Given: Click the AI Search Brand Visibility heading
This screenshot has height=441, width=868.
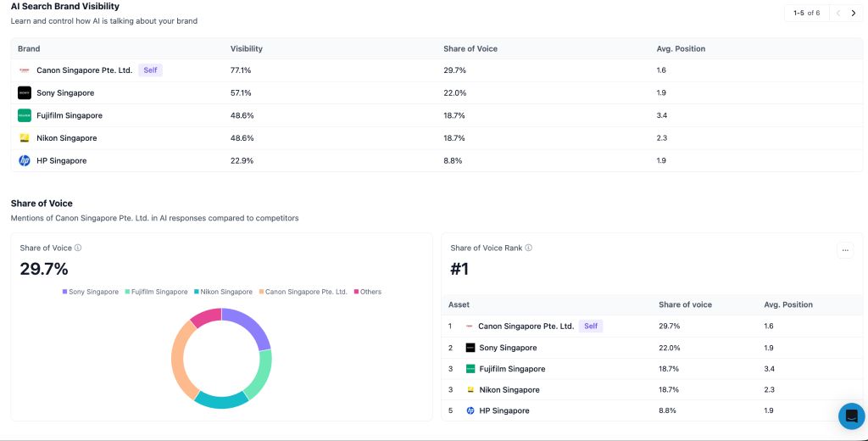Looking at the screenshot, I should (x=64, y=7).
